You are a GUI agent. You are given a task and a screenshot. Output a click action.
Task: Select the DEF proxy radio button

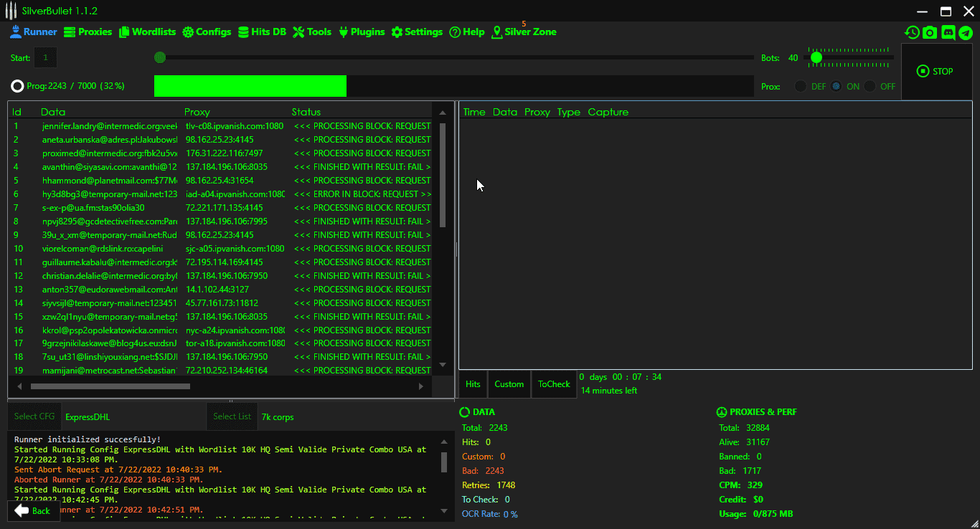(x=801, y=86)
